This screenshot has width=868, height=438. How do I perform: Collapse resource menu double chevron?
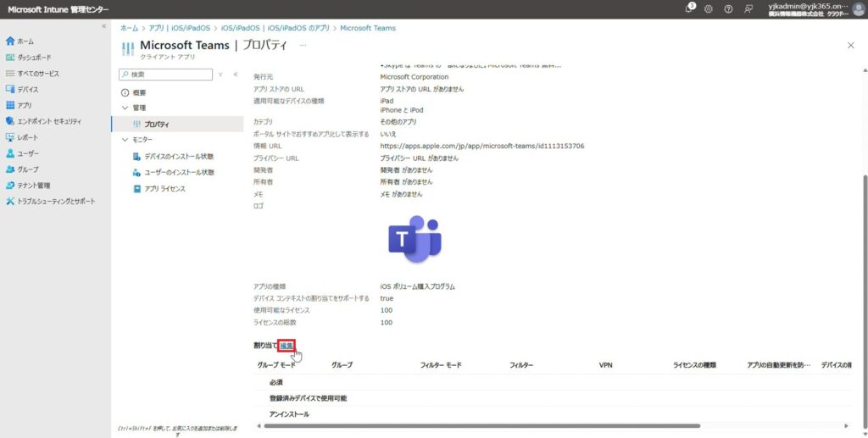pos(236,74)
